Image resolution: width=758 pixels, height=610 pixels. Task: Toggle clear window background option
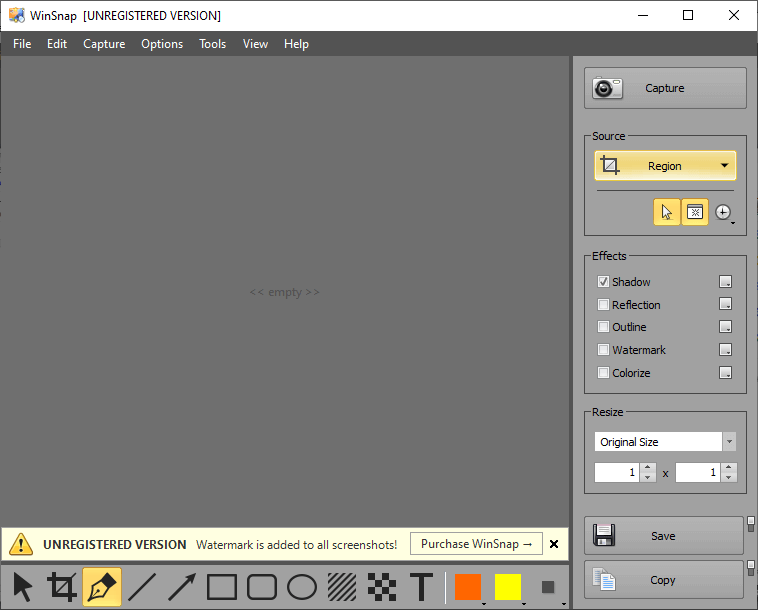(695, 212)
